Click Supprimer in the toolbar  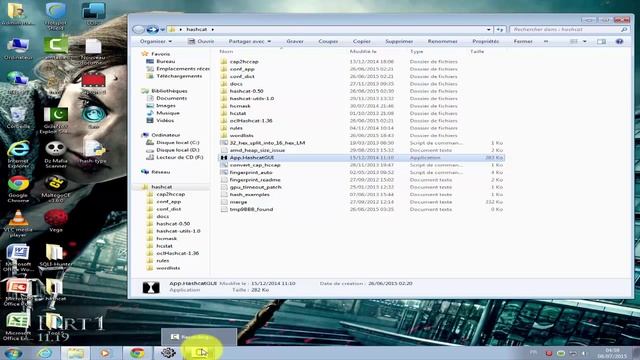399,41
